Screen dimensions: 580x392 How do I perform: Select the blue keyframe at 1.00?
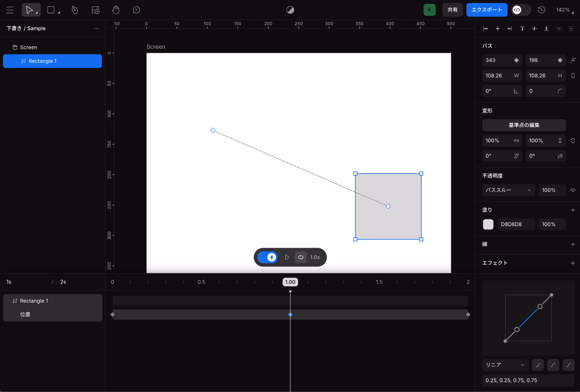tap(290, 314)
